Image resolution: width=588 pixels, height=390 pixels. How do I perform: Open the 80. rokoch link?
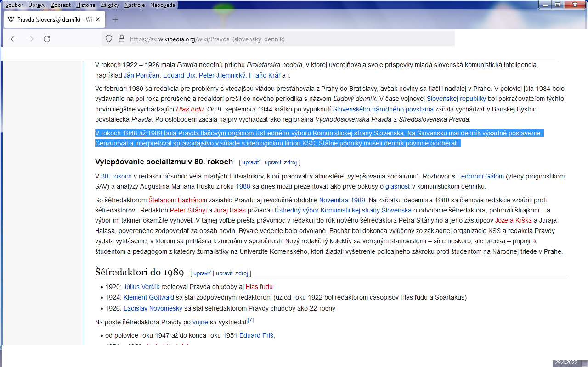pyautogui.click(x=116, y=176)
